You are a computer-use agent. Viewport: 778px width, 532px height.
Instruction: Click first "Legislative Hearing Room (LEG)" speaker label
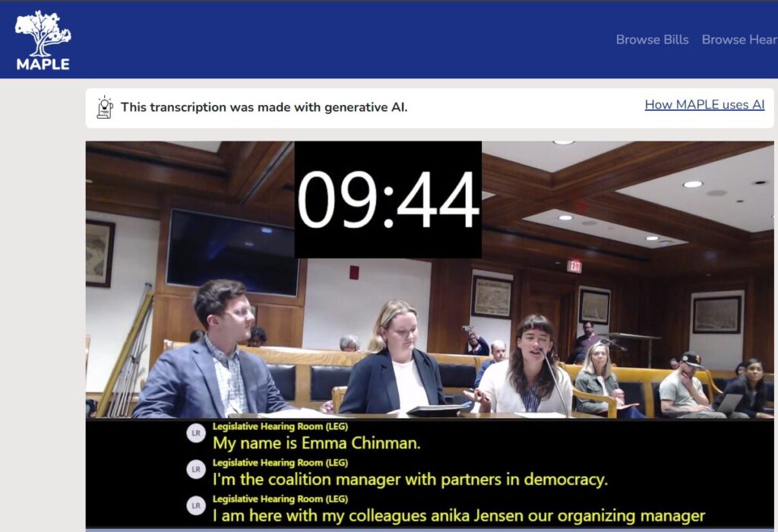[280, 426]
